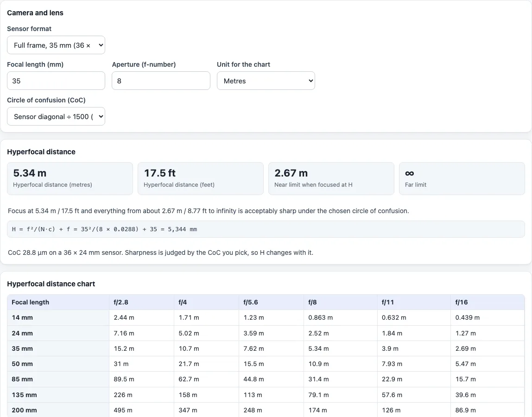Image resolution: width=532 pixels, height=417 pixels.
Task: Click the "2.44 m" cell in the chart
Action: pos(141,317)
